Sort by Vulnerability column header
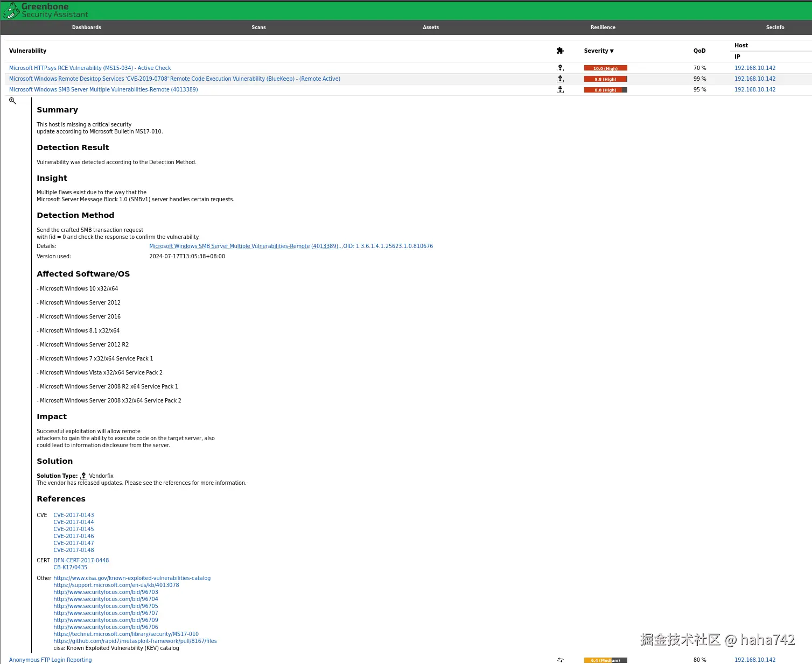812x664 pixels. click(27, 51)
